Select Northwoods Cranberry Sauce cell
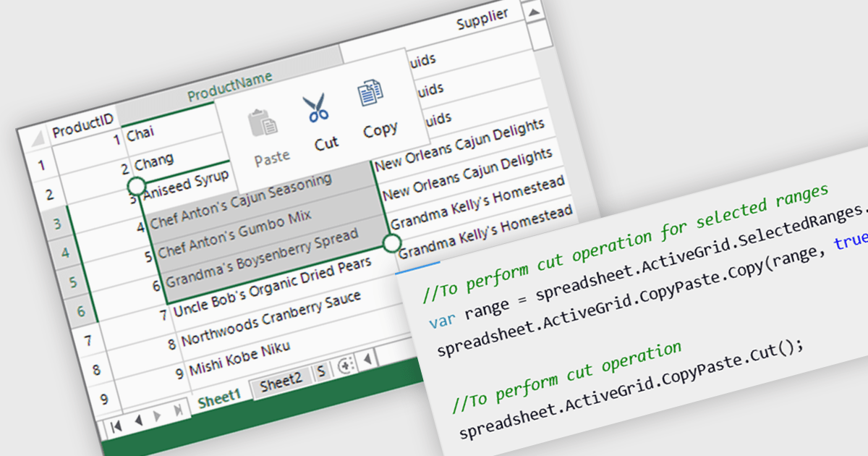This screenshot has height=456, width=868. [271, 318]
